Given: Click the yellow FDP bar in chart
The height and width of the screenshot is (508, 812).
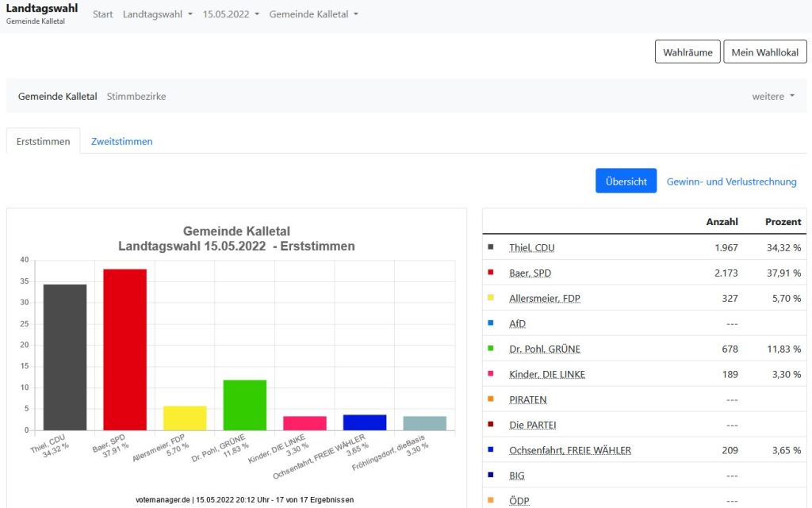Looking at the screenshot, I should point(185,418).
